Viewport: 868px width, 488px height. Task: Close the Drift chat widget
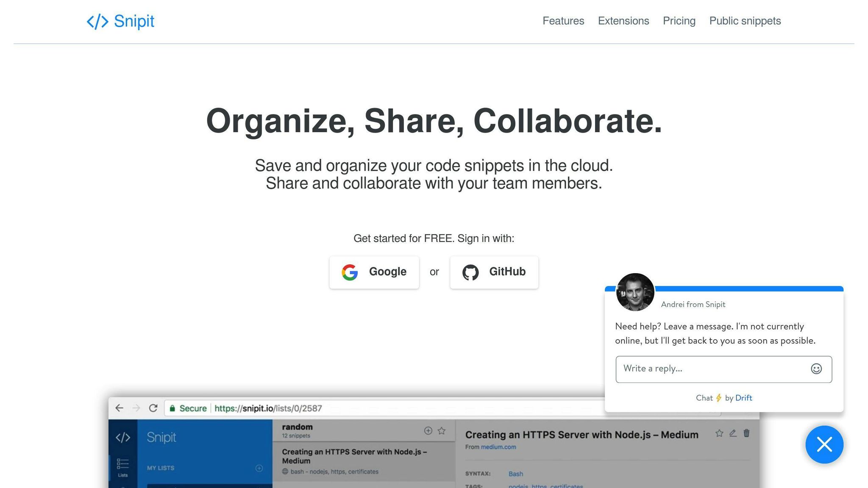click(824, 444)
